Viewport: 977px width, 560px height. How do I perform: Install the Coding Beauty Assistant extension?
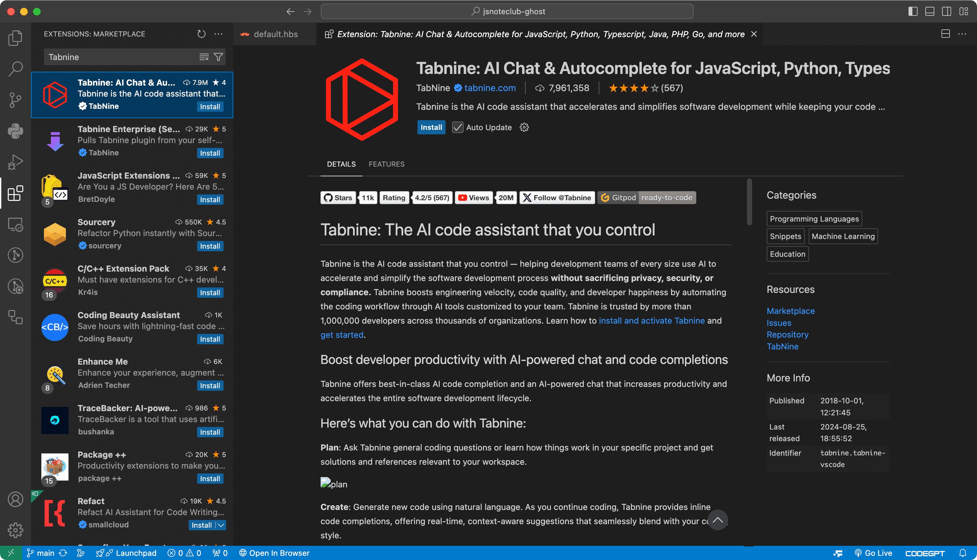[x=210, y=339]
